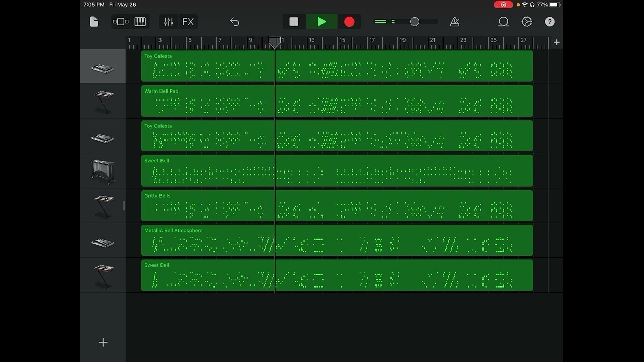Select the second Toy Celesta track instrument icon
Image resolution: width=644 pixels, height=362 pixels.
tap(103, 138)
